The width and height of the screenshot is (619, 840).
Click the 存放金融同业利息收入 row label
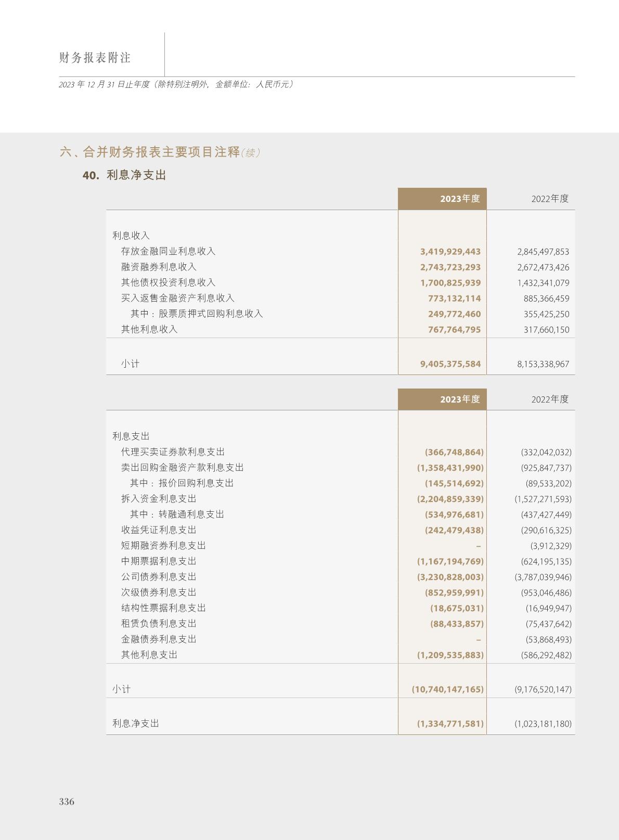[x=168, y=251]
